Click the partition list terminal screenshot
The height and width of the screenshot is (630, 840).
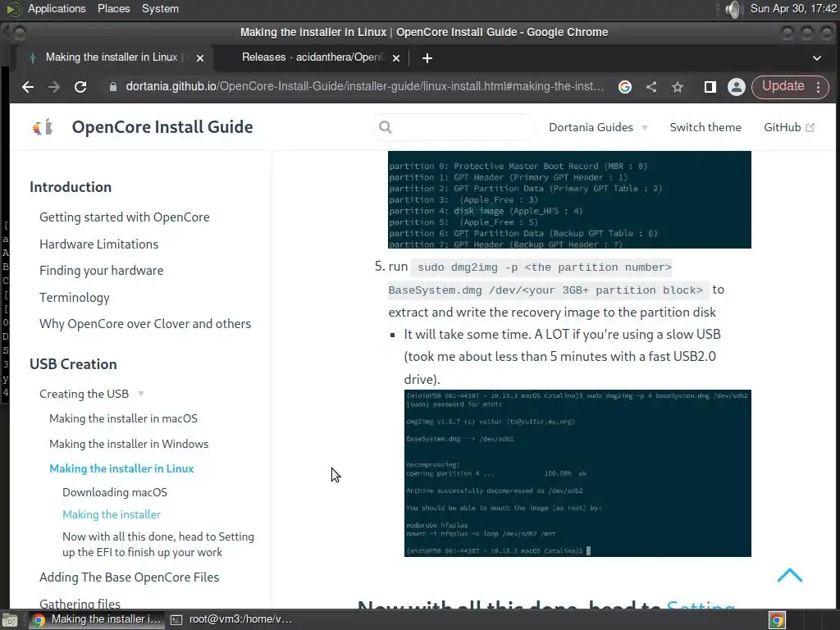pos(569,200)
